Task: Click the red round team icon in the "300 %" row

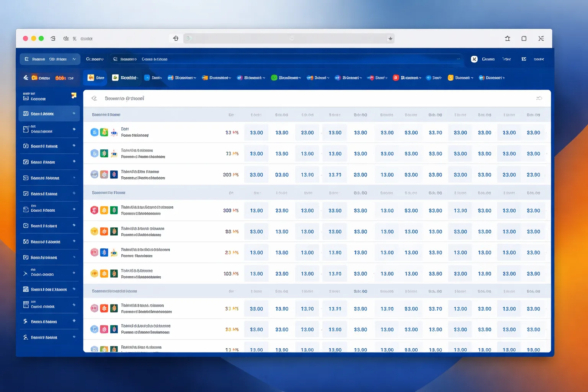Action: tap(94, 210)
